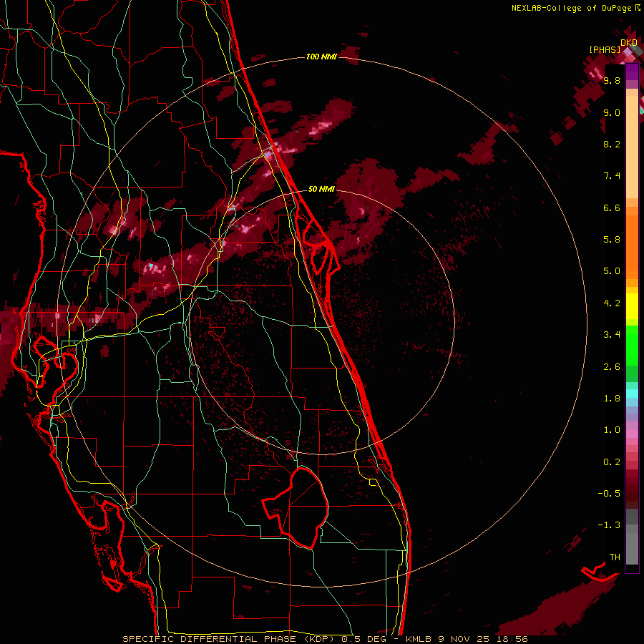
Task: Pick the yellow segment of the color bar
Action: [x=632, y=306]
